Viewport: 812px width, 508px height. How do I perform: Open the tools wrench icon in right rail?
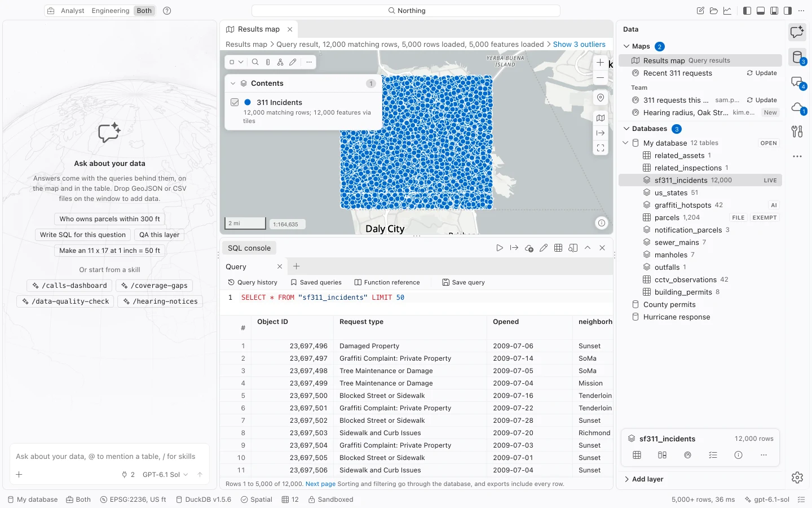click(797, 132)
